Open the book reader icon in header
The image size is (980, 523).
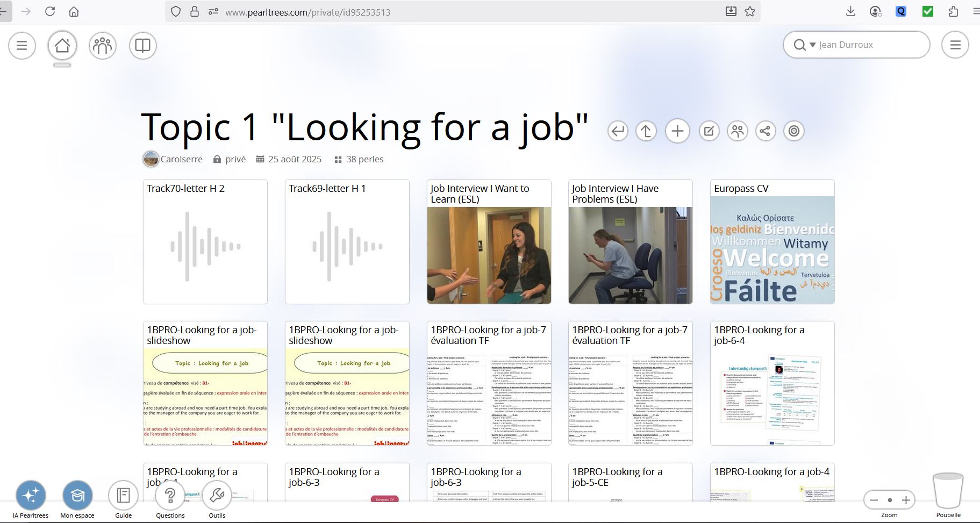coord(142,45)
